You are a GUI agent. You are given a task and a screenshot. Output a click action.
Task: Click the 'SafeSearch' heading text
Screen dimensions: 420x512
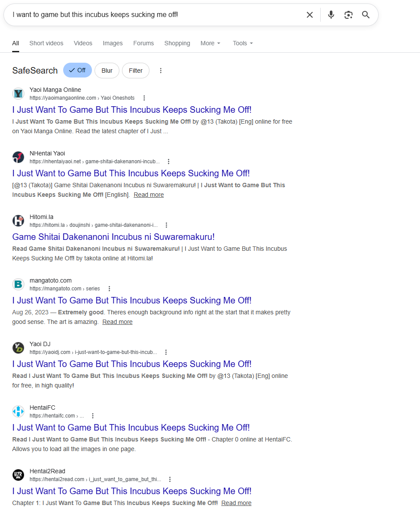click(x=35, y=71)
